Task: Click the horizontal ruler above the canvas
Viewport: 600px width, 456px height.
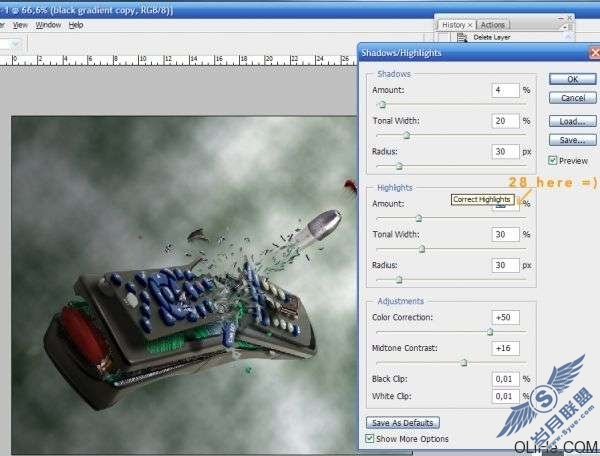Action: tap(178, 60)
